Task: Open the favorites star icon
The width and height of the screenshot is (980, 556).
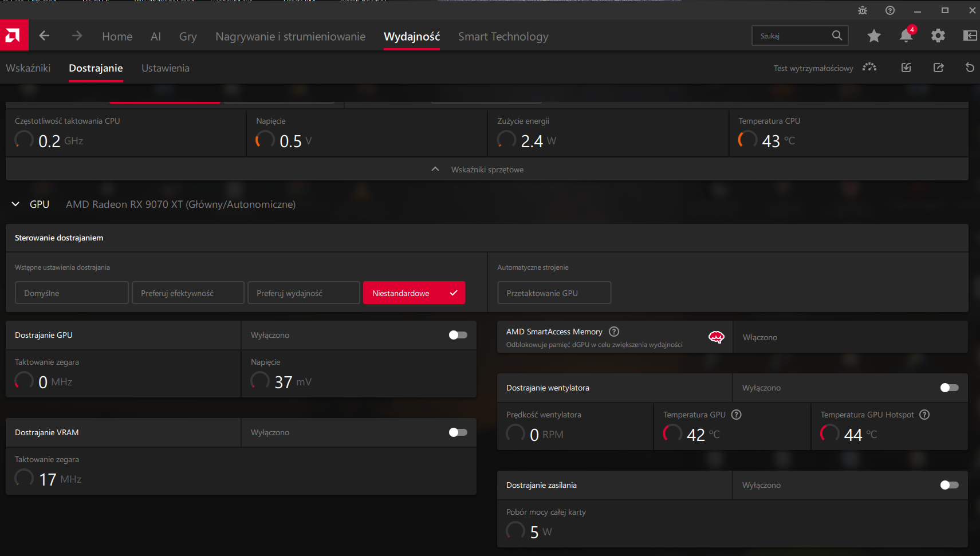Action: pos(873,36)
